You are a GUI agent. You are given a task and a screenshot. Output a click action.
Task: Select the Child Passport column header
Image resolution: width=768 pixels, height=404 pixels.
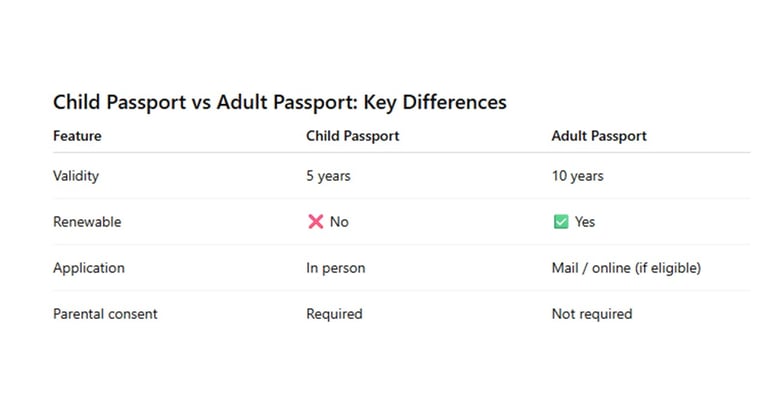tap(352, 136)
